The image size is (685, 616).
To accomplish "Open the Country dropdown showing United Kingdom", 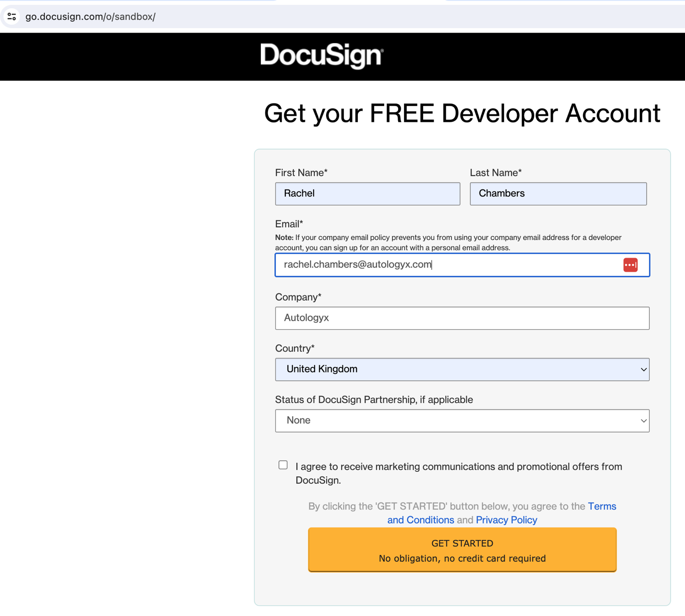I will tap(462, 369).
